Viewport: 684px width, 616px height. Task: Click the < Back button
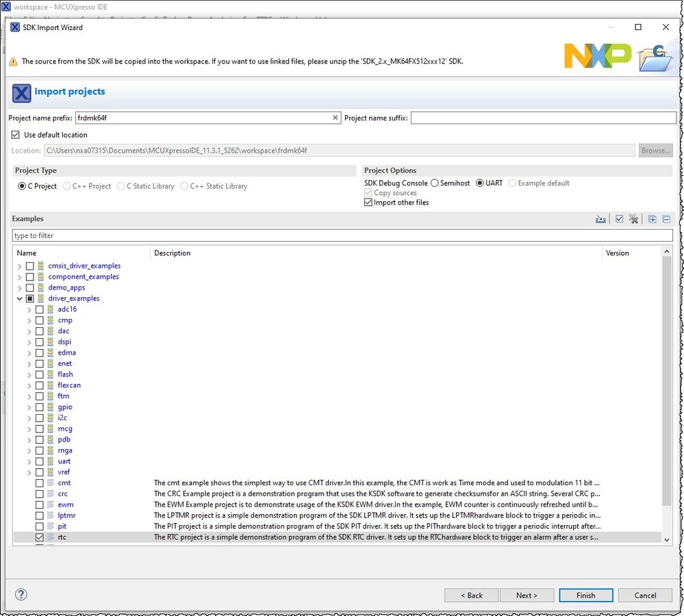click(472, 595)
